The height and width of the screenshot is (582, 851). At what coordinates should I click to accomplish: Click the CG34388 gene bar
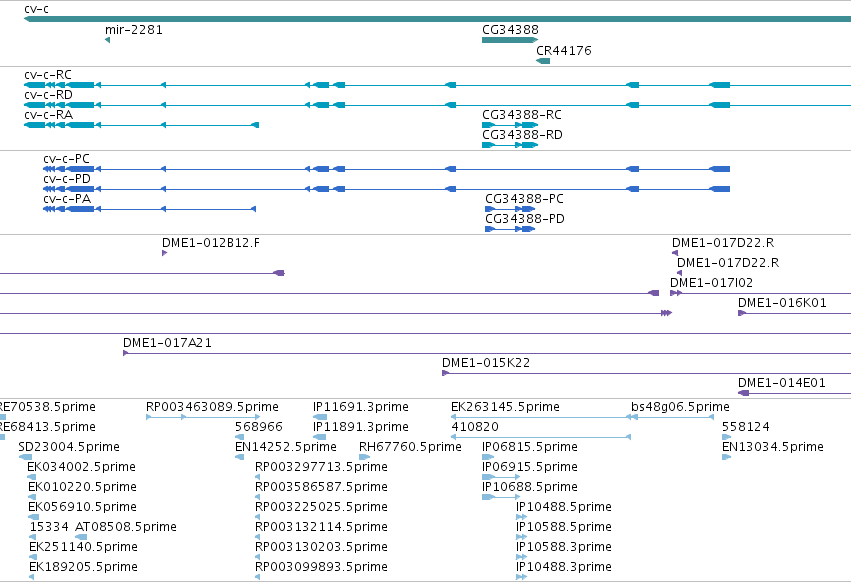click(x=510, y=40)
